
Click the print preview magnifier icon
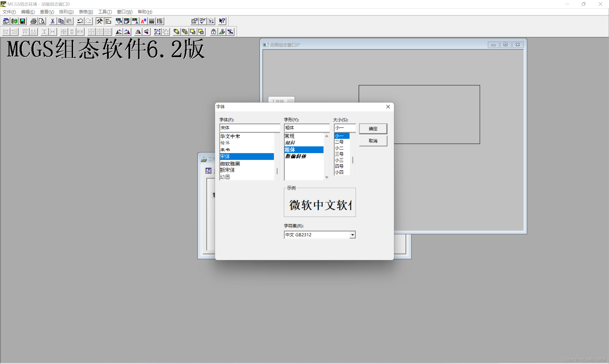[42, 21]
